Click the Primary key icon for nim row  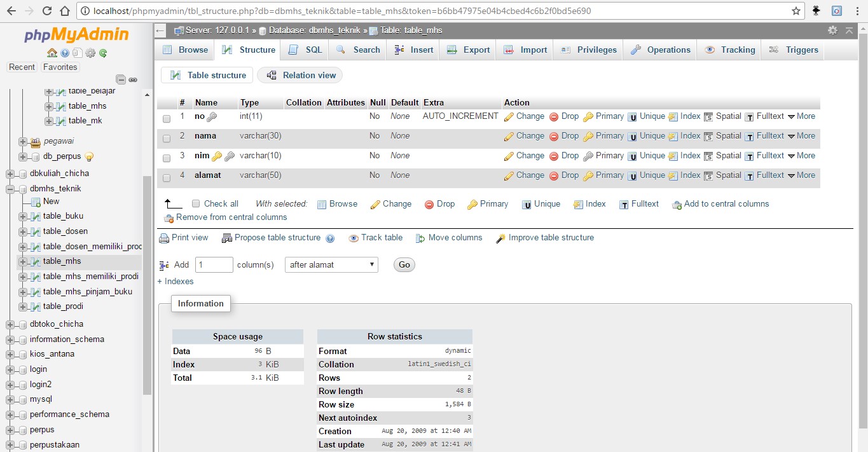pyautogui.click(x=588, y=156)
